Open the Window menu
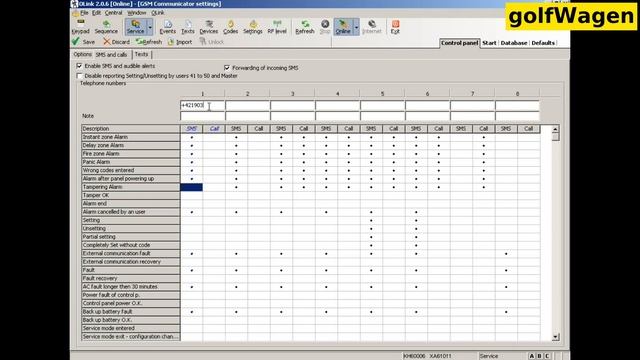This screenshot has width=640, height=360. coord(136,13)
